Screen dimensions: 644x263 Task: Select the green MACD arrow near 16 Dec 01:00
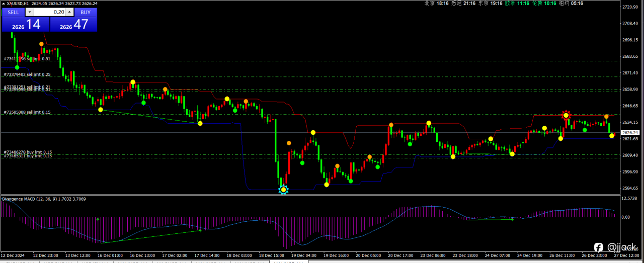[x=98, y=219]
